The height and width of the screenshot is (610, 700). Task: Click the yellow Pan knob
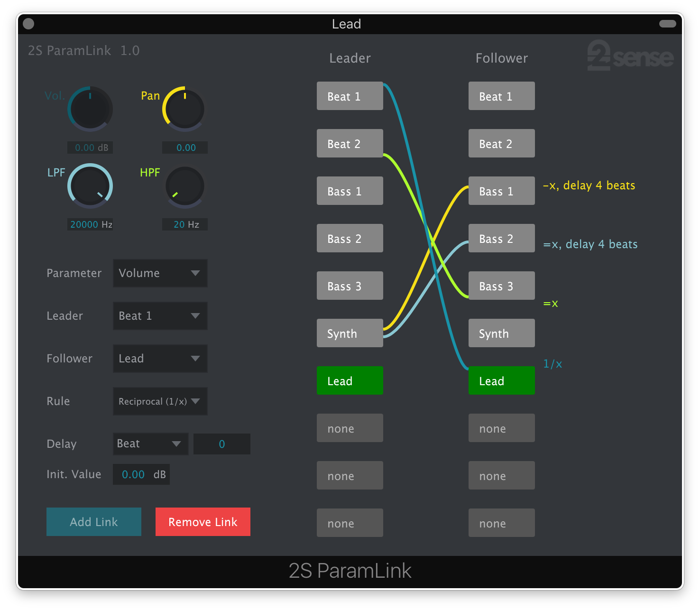[x=185, y=109]
